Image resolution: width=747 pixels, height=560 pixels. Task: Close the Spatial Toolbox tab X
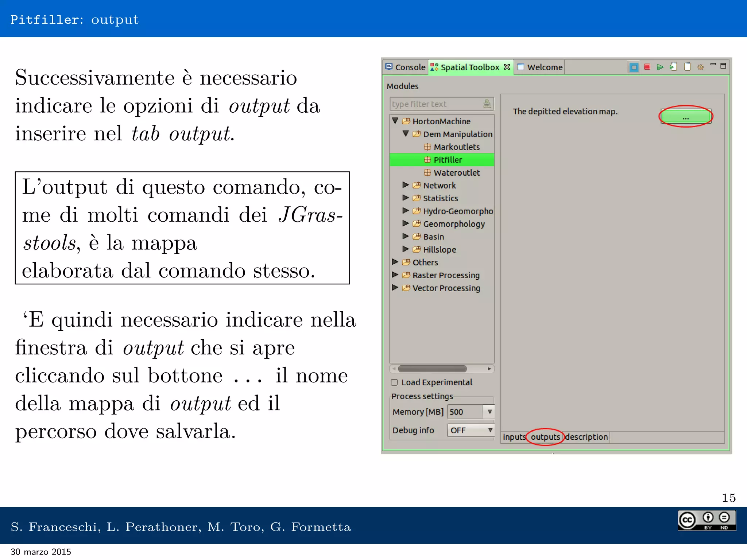(x=507, y=67)
